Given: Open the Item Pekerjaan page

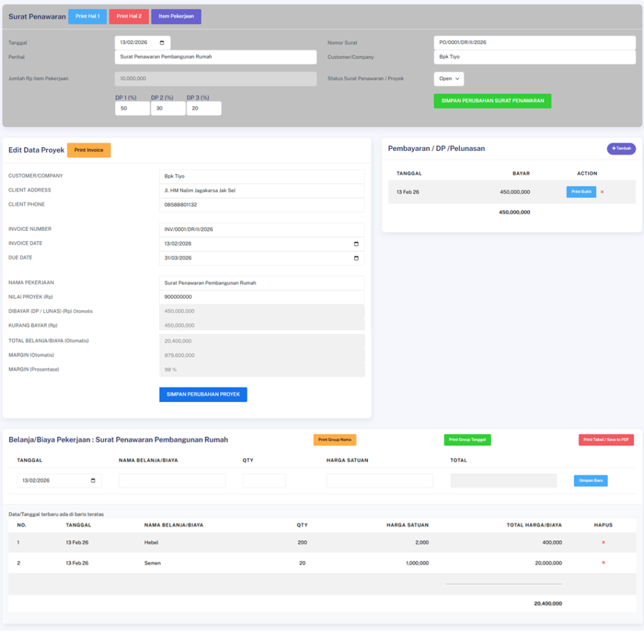Looking at the screenshot, I should (x=176, y=16).
